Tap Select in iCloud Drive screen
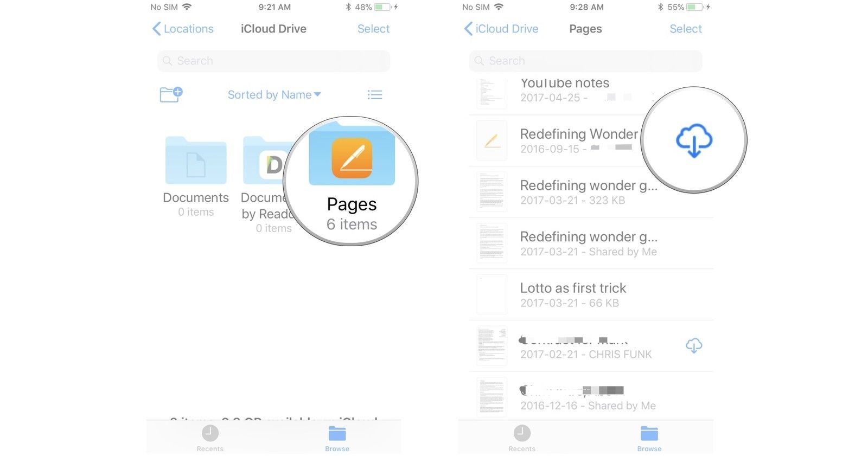The image size is (868, 456). (x=373, y=29)
